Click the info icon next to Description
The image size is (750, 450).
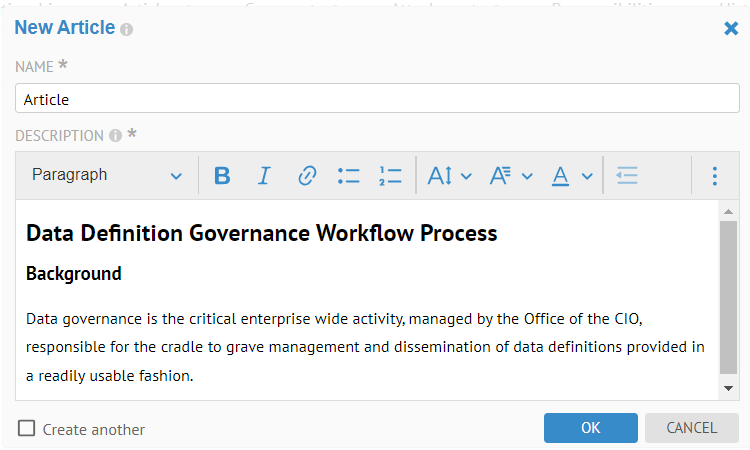(115, 136)
